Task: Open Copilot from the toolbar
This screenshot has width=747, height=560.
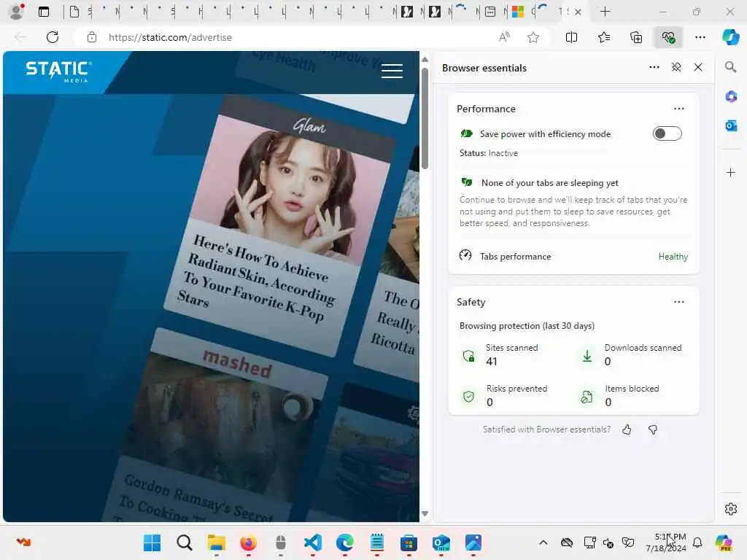Action: (730, 37)
